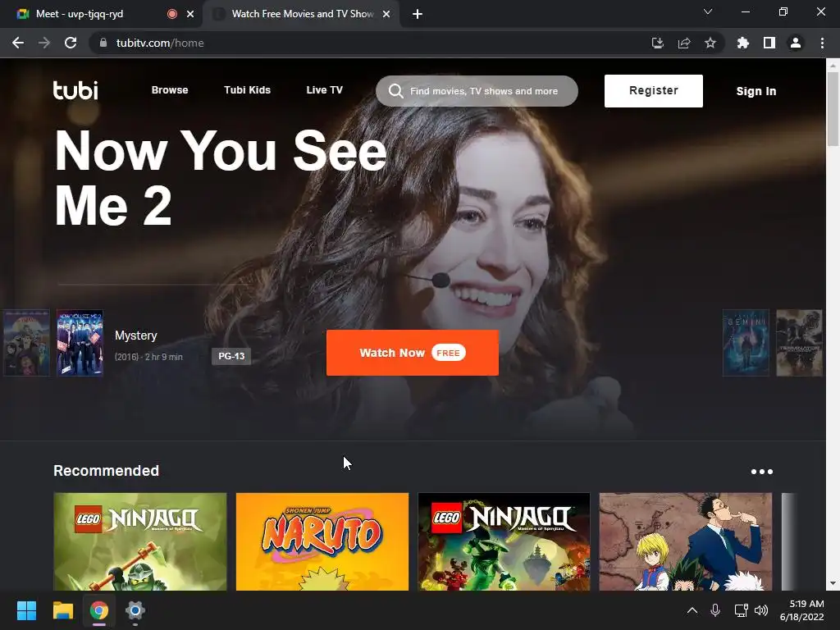Screen dimensions: 840x630
Task: Open the Chrome profile icon
Action: tap(796, 43)
